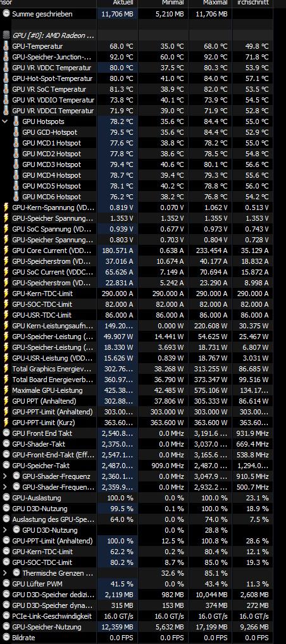Expand the collapsed GPU D3D-Nutzung group

pos(5,530)
